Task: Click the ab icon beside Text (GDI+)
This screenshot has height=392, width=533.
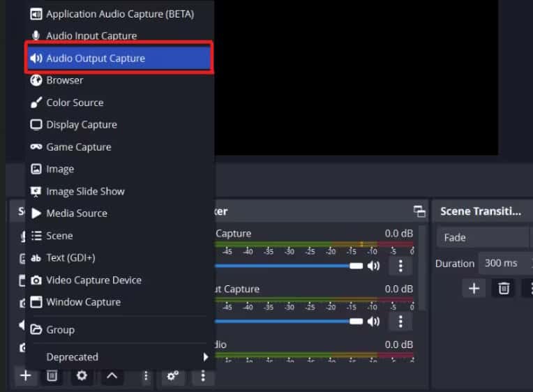Action: point(36,258)
